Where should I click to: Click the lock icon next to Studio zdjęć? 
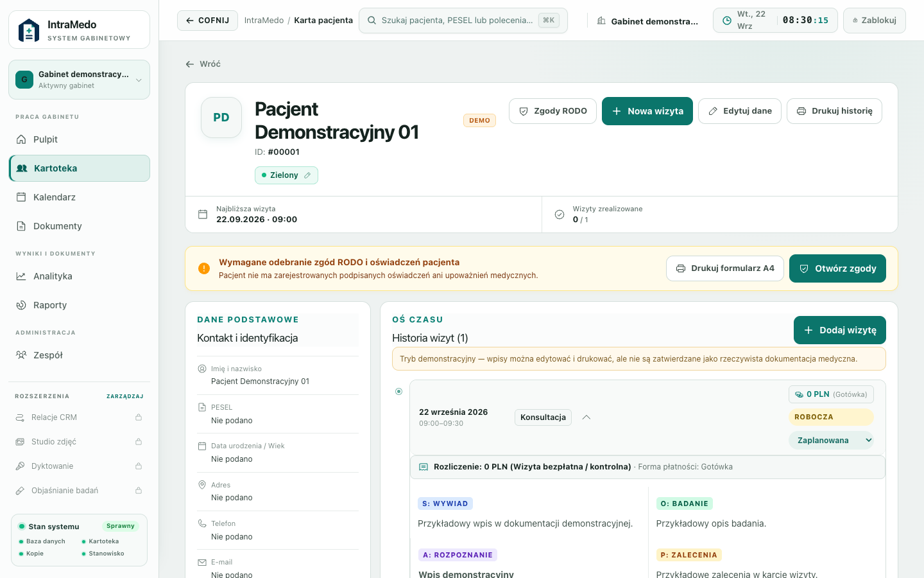(x=139, y=442)
